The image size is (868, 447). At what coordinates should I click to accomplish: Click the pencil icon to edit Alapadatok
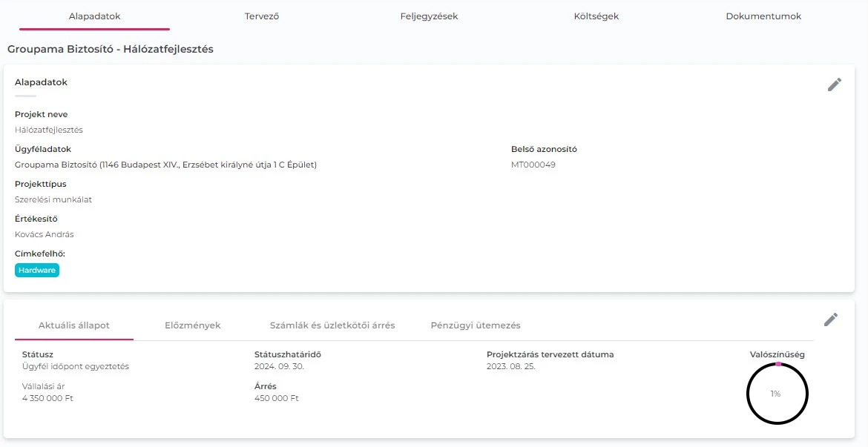[835, 84]
